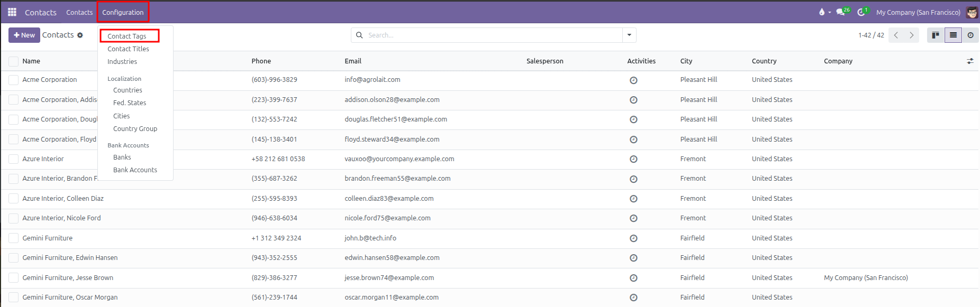Viewport: 980px width, 307px height.
Task: Click activity clock for Colleen Diaz row
Action: (633, 199)
